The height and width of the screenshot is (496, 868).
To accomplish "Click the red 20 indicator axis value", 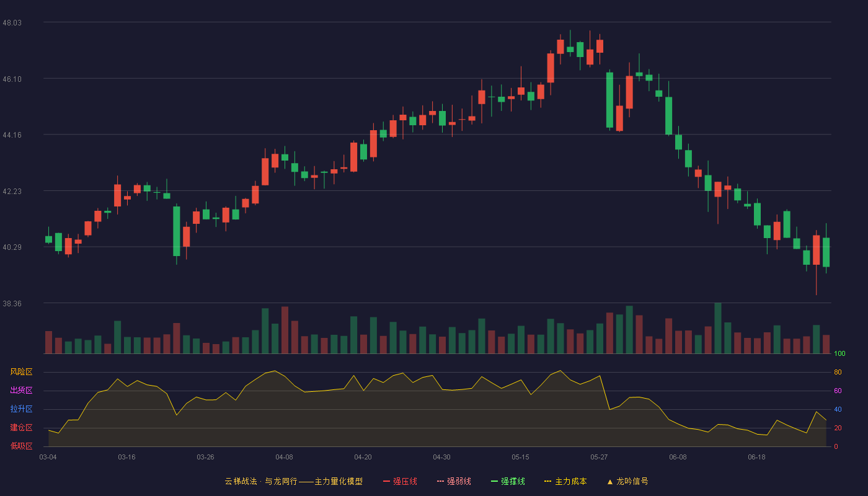I will [838, 428].
